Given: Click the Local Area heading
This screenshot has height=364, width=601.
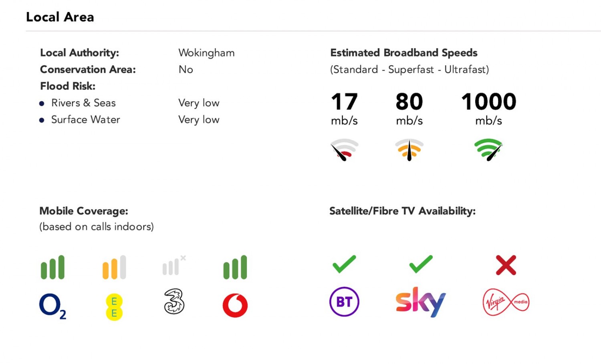Looking at the screenshot, I should [x=60, y=17].
